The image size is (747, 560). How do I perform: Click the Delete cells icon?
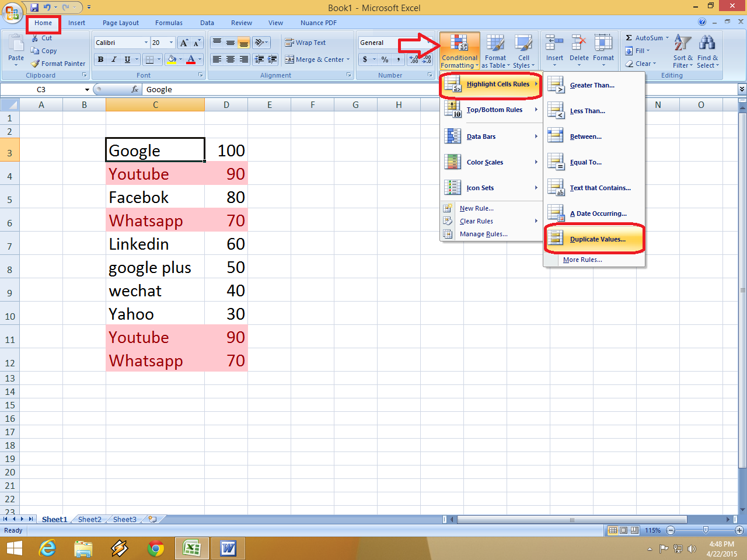click(578, 43)
